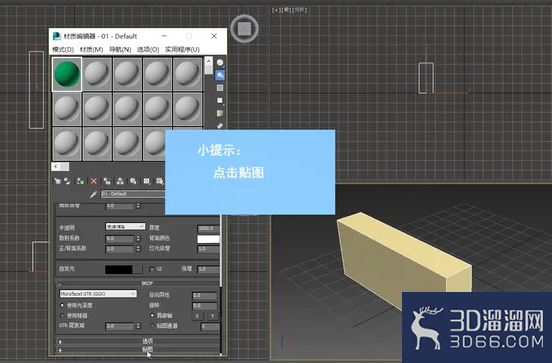Viewport: 552px width, 363px height.
Task: Click Put Material to Scene icon
Action: (x=67, y=181)
